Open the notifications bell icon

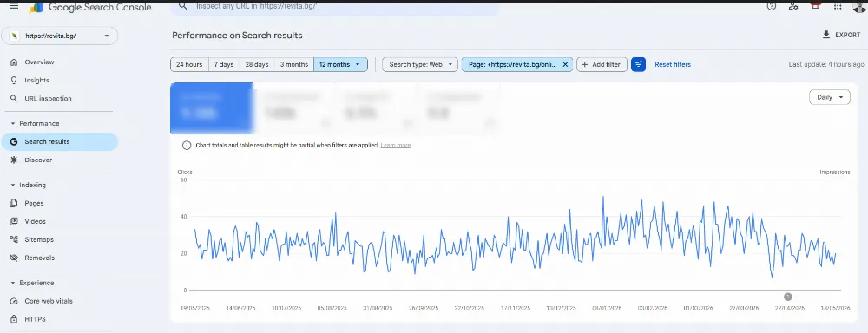click(815, 6)
